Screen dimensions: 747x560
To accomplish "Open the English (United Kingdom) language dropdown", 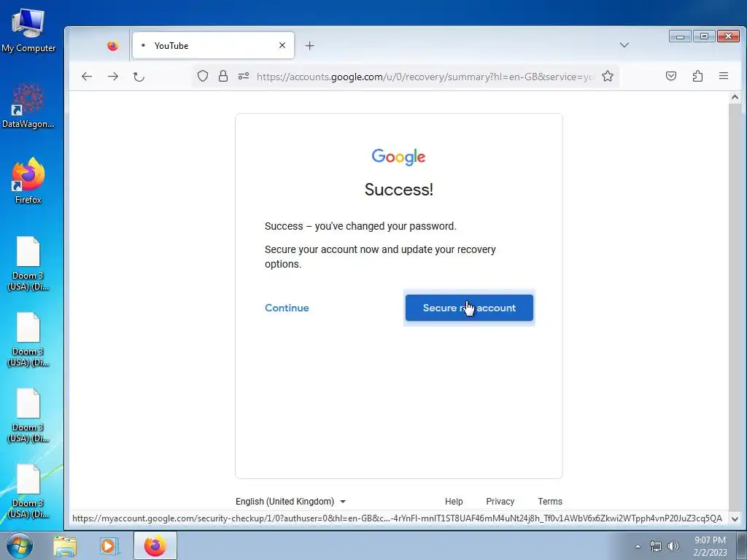I will [x=290, y=502].
